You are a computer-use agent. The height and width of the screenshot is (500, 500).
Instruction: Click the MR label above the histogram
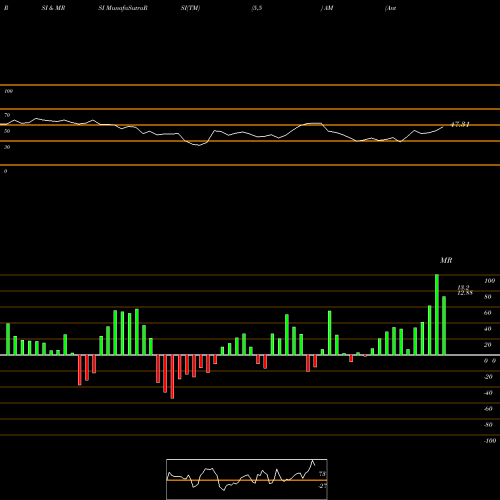click(x=446, y=260)
